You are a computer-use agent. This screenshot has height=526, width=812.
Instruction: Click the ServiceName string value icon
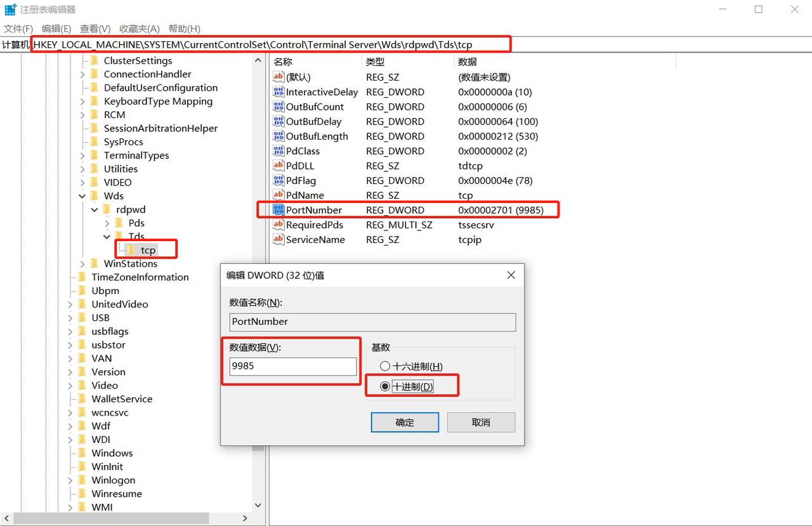(x=278, y=239)
